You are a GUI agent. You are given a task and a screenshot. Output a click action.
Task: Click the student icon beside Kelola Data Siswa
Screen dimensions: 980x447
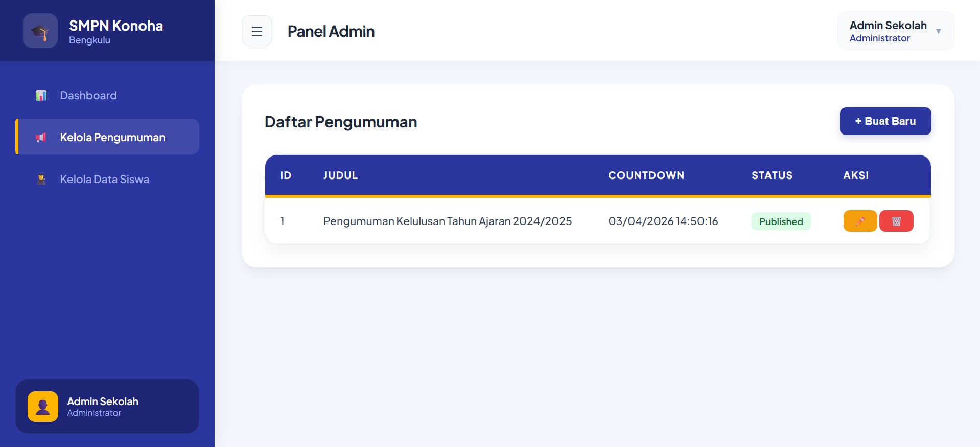click(41, 180)
